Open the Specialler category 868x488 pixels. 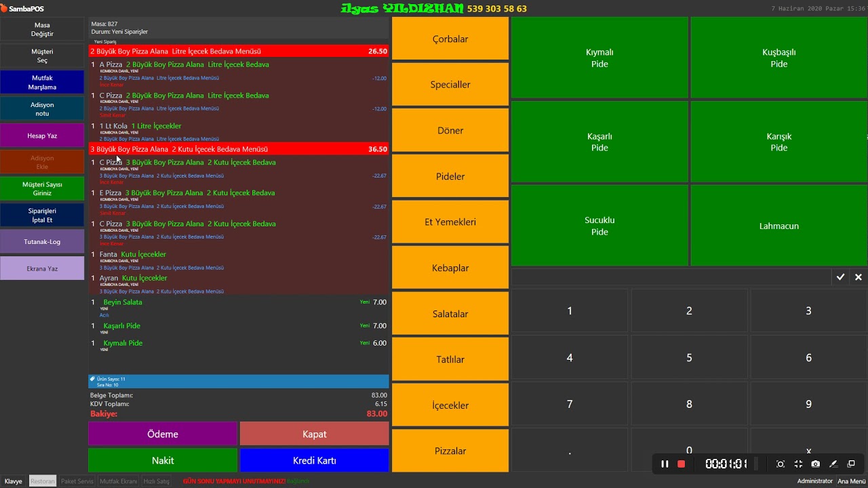click(x=450, y=85)
